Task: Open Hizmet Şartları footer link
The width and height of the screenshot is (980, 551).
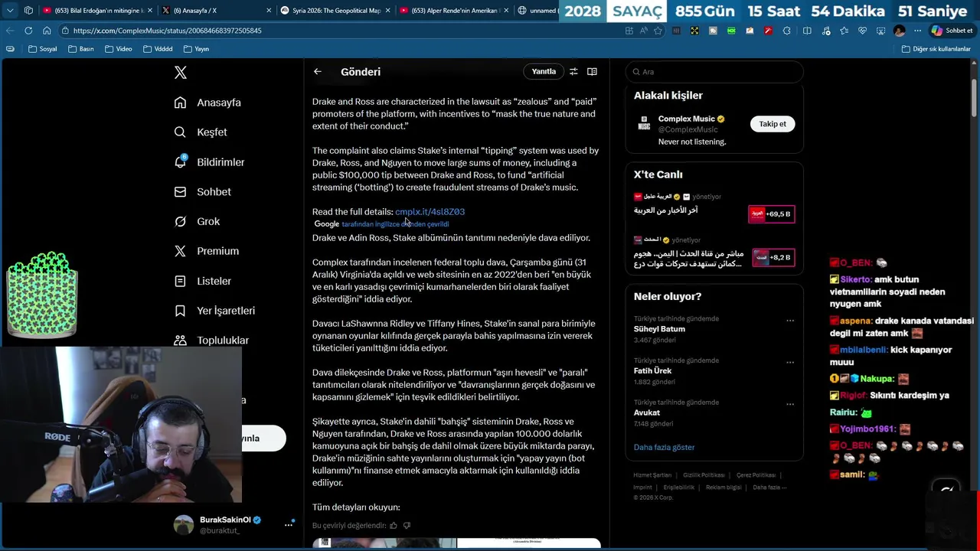Action: [652, 475]
